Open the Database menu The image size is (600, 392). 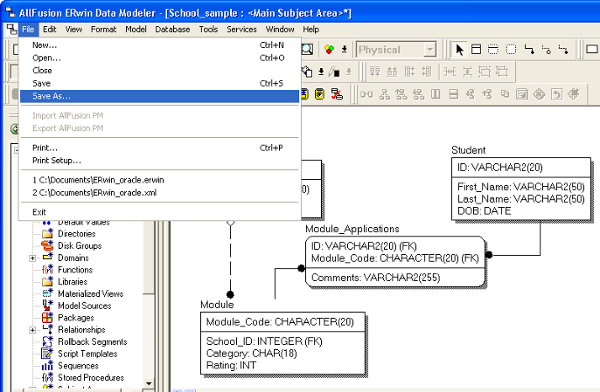173,29
